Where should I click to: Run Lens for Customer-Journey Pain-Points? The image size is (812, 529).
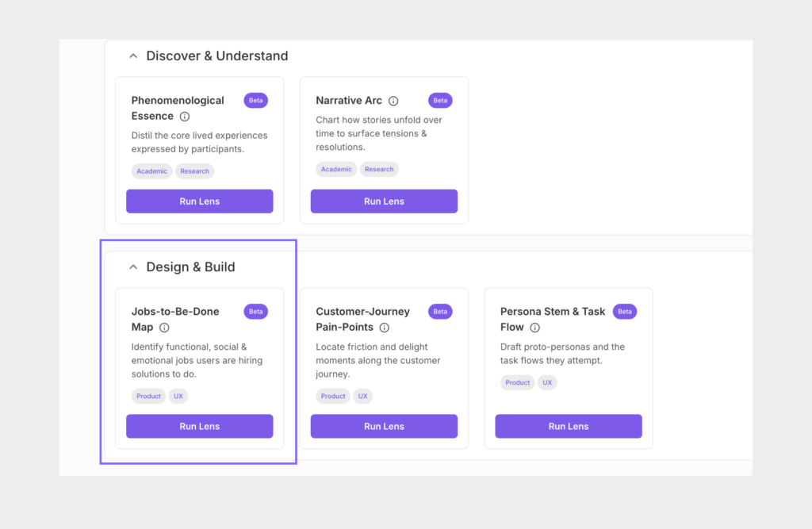click(384, 427)
